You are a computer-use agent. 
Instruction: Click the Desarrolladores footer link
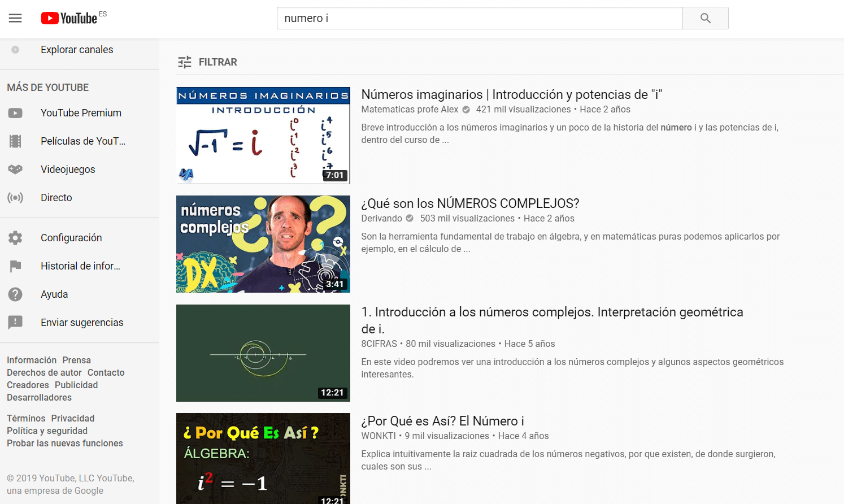coord(39,398)
